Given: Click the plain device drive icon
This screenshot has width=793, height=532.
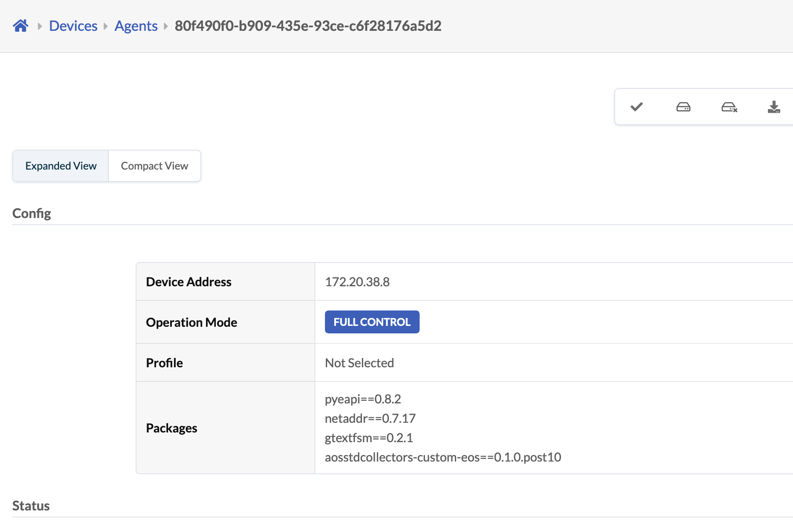Looking at the screenshot, I should tap(683, 107).
